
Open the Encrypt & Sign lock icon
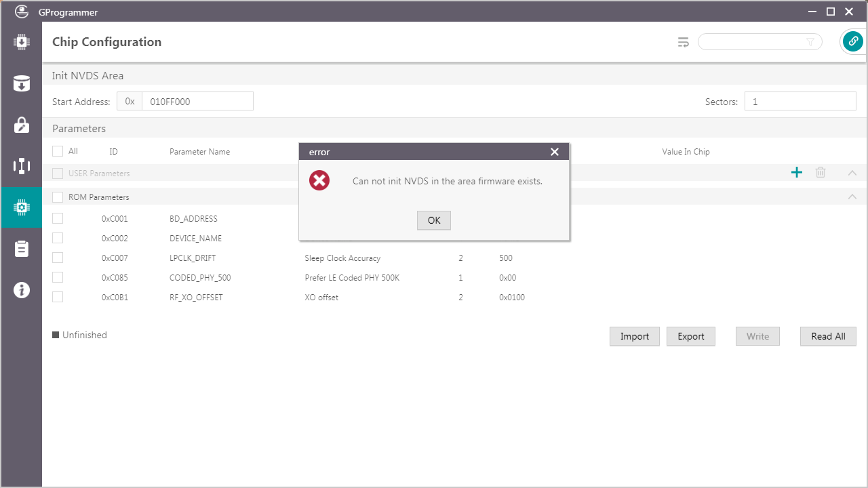(x=21, y=125)
